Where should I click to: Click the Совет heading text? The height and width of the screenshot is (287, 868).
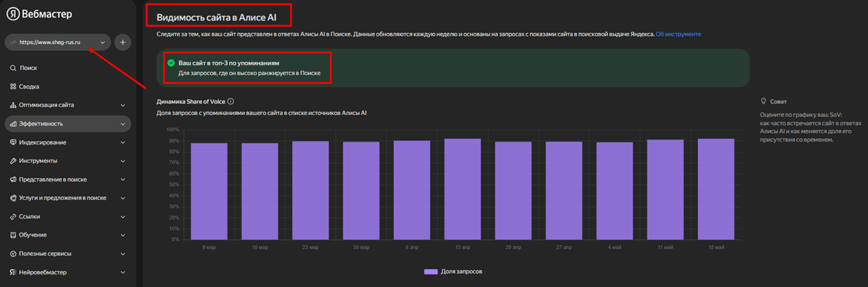[x=779, y=101]
